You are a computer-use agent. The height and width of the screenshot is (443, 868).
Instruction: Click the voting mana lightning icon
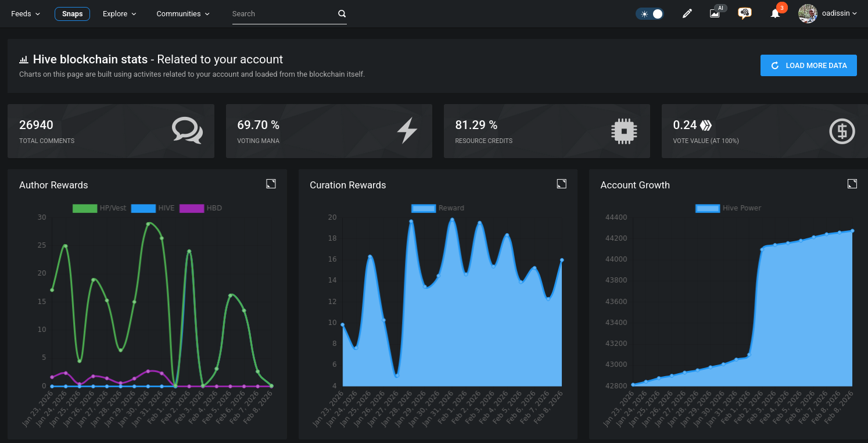pyautogui.click(x=407, y=130)
